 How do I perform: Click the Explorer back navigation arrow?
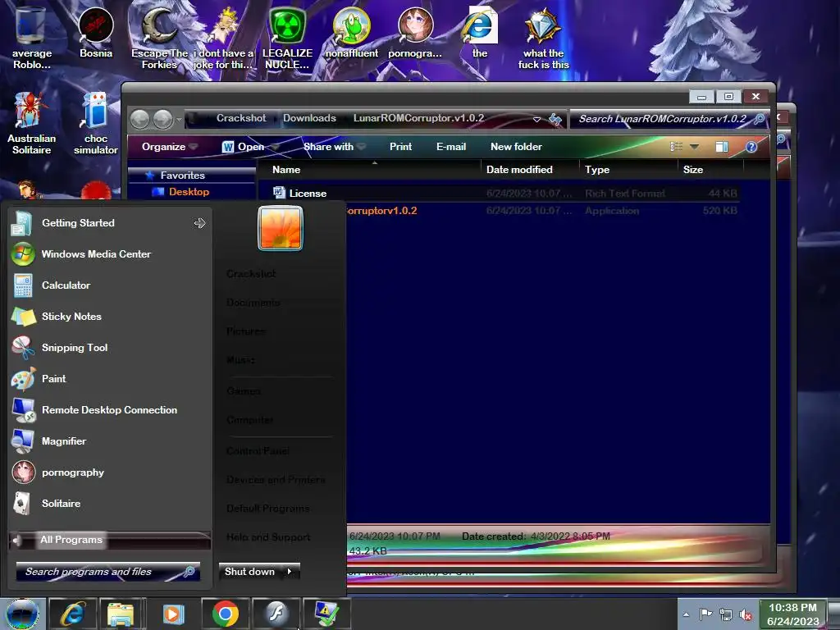139,119
